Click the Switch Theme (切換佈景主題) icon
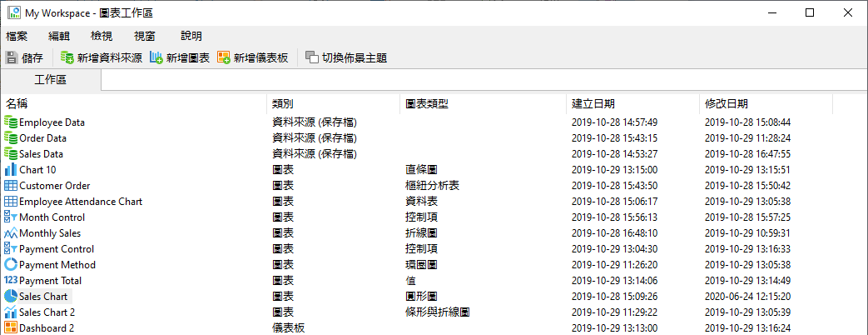The height and width of the screenshot is (335, 868). click(x=311, y=57)
